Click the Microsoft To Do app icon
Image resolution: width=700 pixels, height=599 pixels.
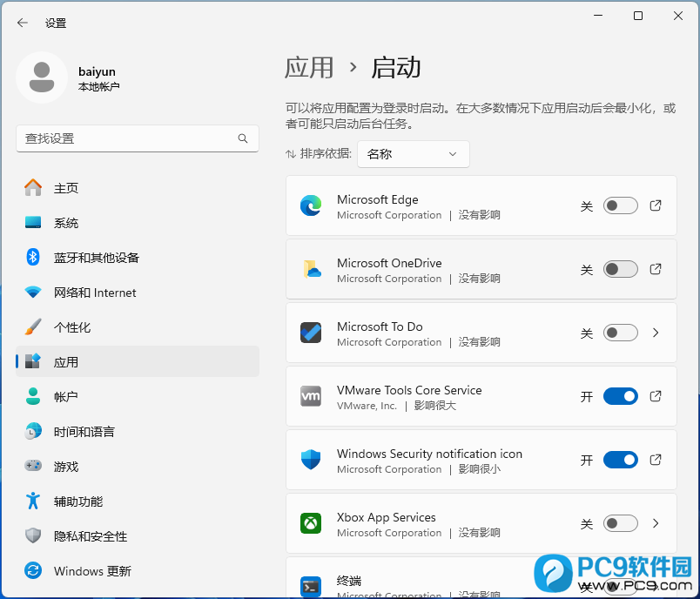tap(311, 333)
